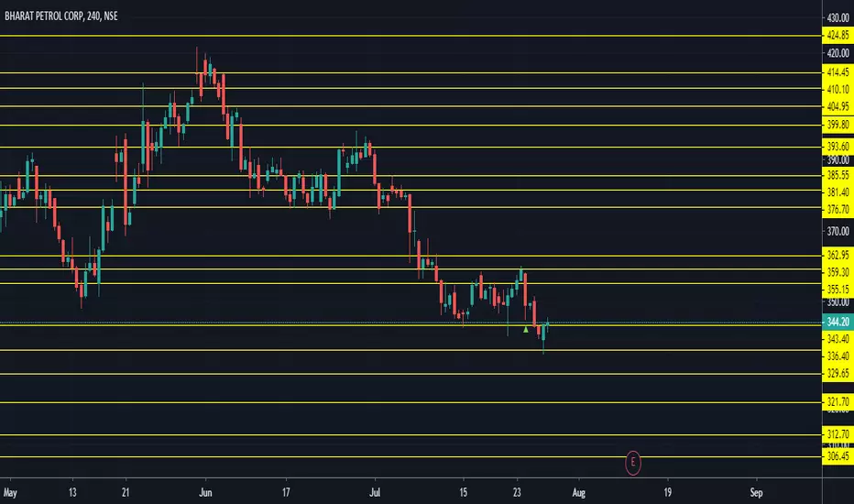Click the 393.60 price level label

838,147
